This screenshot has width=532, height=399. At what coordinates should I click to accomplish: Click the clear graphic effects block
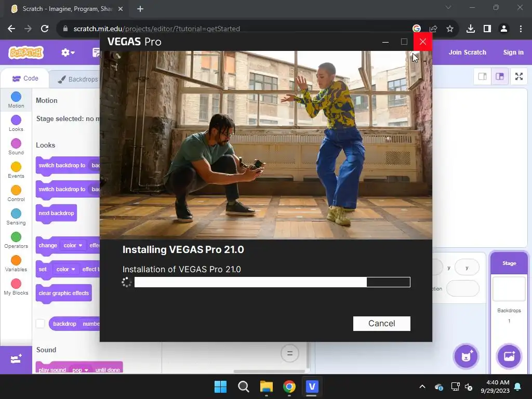(x=64, y=293)
